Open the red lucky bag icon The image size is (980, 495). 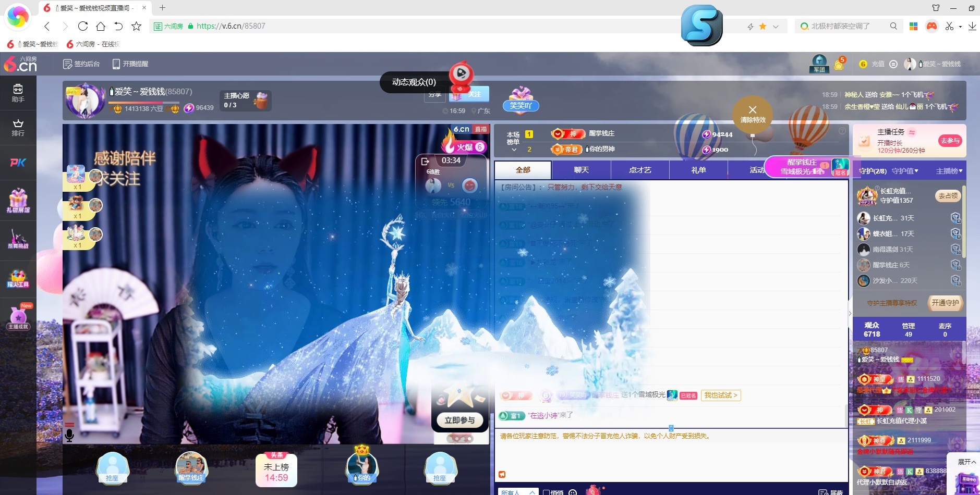tap(594, 490)
